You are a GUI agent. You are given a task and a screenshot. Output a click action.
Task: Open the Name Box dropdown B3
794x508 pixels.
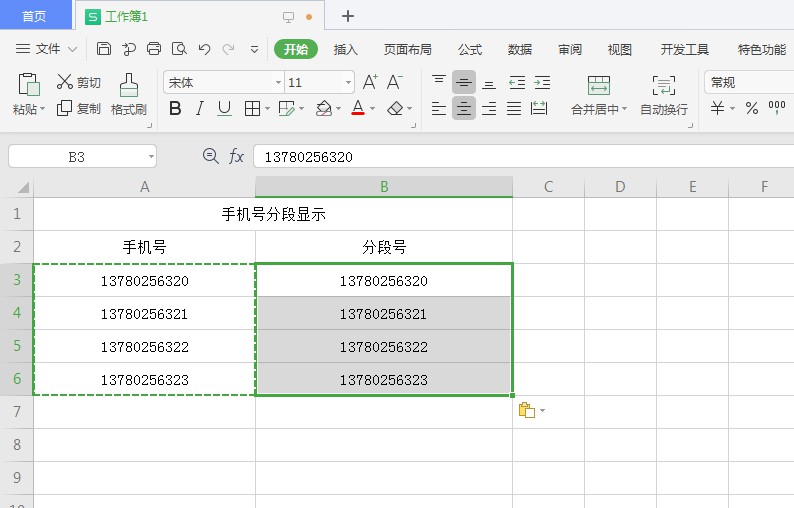tap(151, 157)
